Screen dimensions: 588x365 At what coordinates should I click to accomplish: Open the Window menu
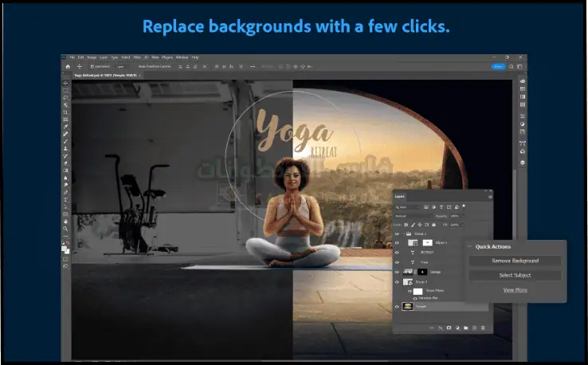(182, 57)
